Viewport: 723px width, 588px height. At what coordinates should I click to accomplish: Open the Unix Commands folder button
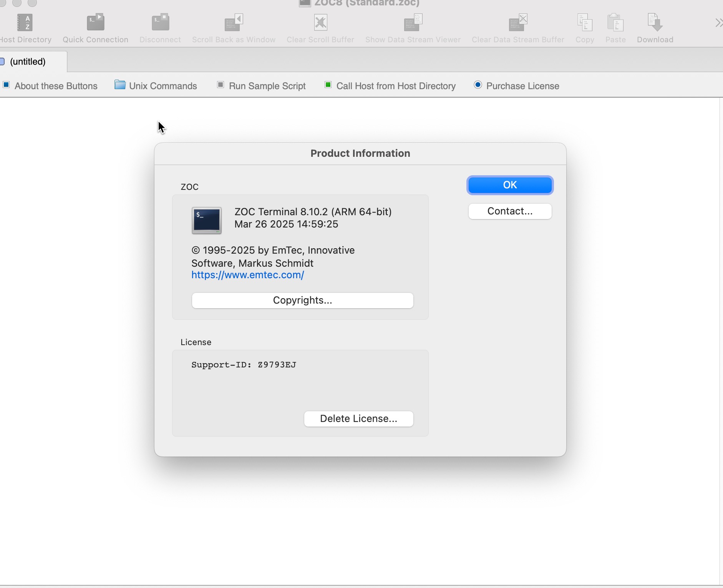coord(156,86)
